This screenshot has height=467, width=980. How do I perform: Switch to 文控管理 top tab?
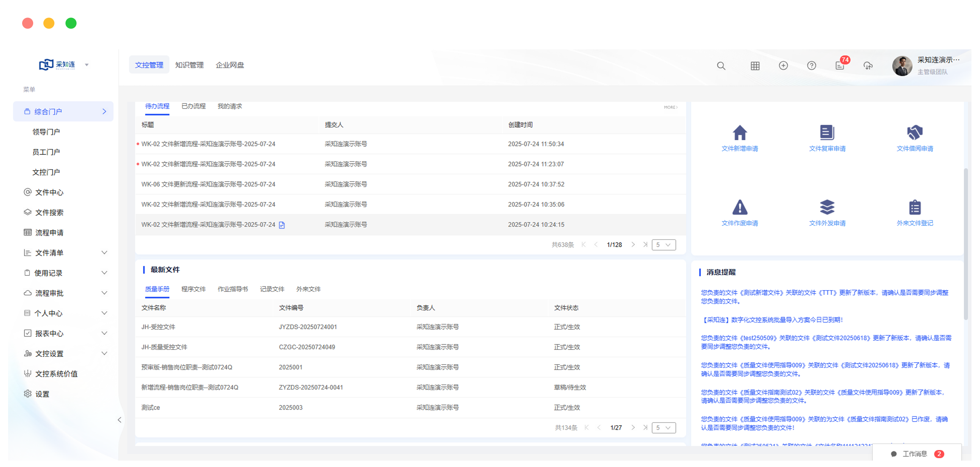149,65
